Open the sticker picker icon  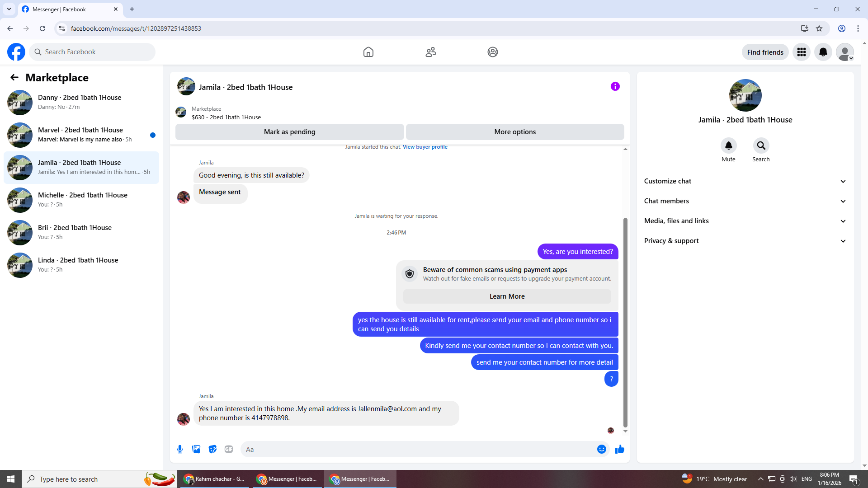click(x=212, y=449)
